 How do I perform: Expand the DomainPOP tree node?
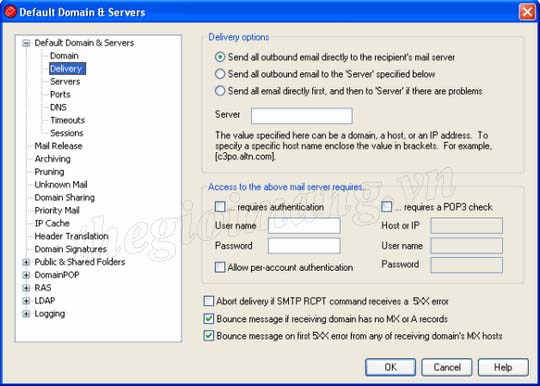click(x=26, y=275)
